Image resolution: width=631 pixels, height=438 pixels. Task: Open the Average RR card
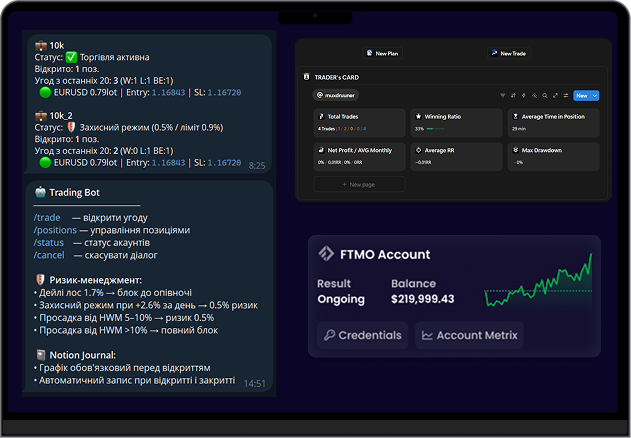tap(456, 156)
